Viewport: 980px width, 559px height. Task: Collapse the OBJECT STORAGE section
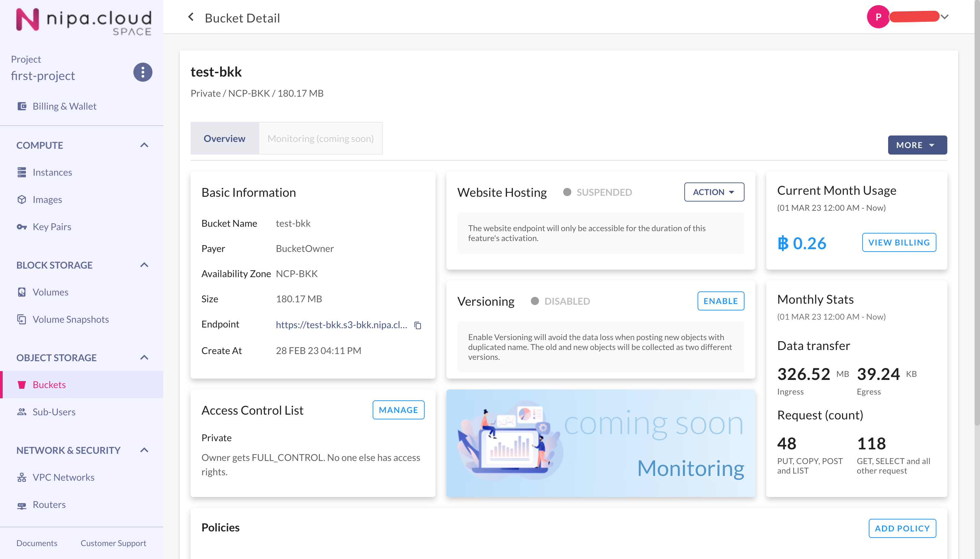tap(144, 357)
